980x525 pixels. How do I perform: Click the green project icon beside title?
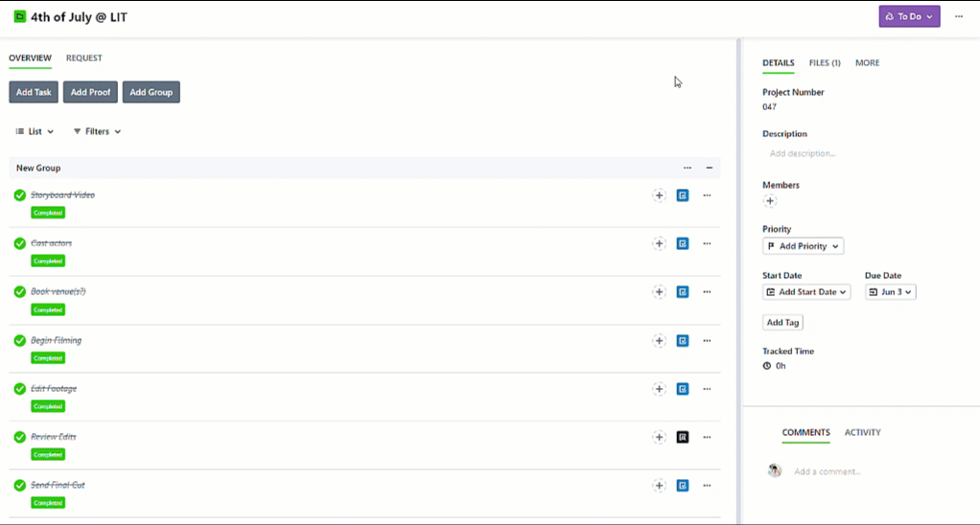point(20,17)
